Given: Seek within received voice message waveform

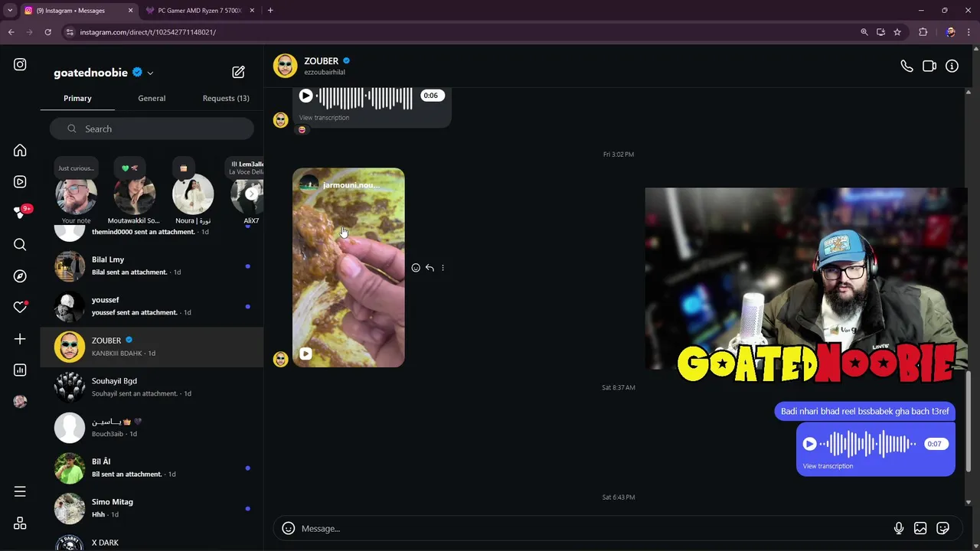Looking at the screenshot, I should pyautogui.click(x=365, y=96).
